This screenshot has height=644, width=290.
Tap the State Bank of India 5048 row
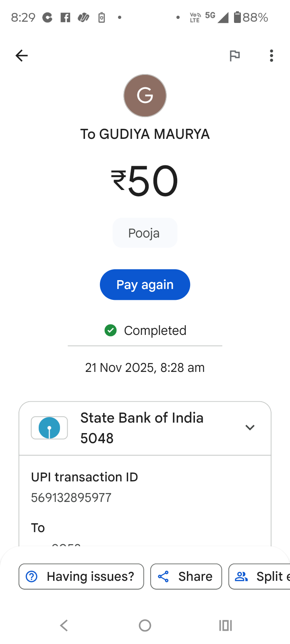point(142,428)
